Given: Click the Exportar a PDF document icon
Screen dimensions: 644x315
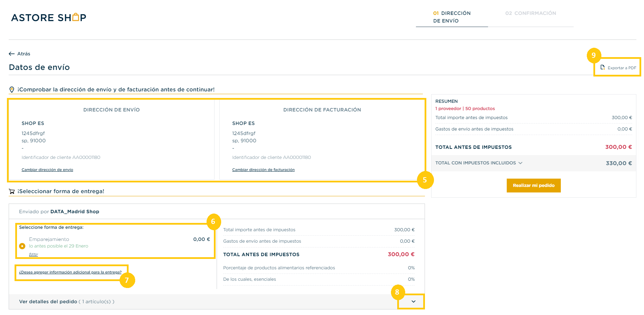Looking at the screenshot, I should (x=603, y=67).
